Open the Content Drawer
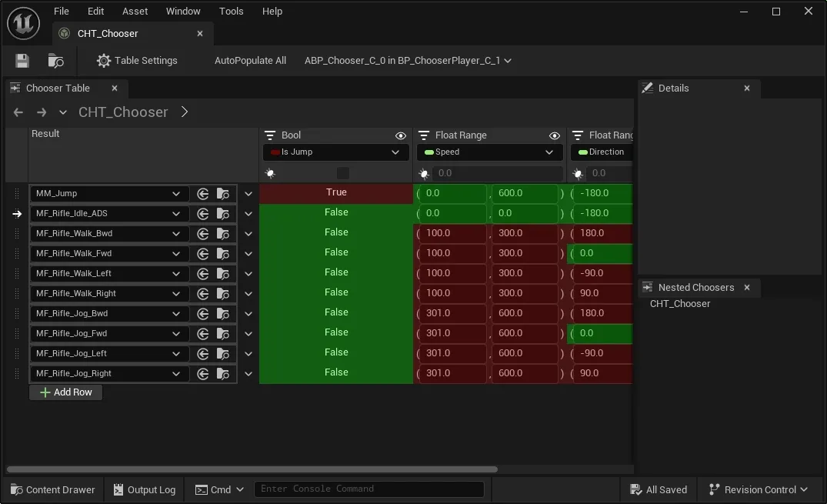Viewport: 827px width, 504px height. click(53, 489)
